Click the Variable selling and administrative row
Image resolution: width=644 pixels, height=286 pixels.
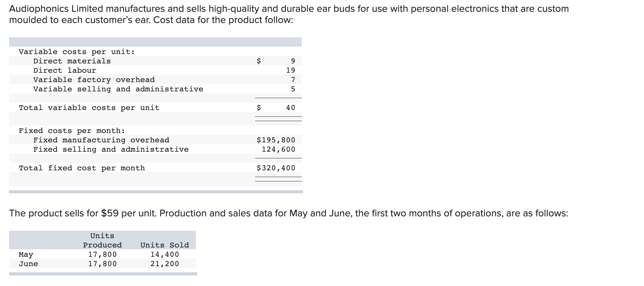click(x=155, y=89)
